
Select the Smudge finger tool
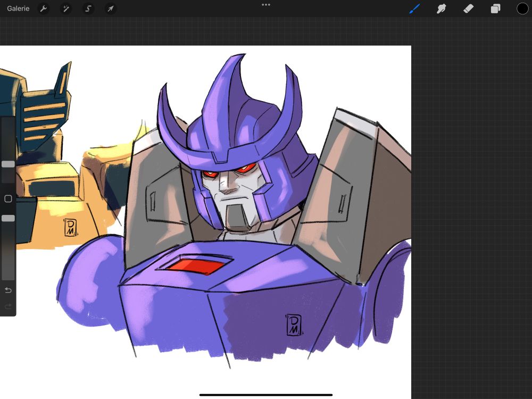(441, 9)
